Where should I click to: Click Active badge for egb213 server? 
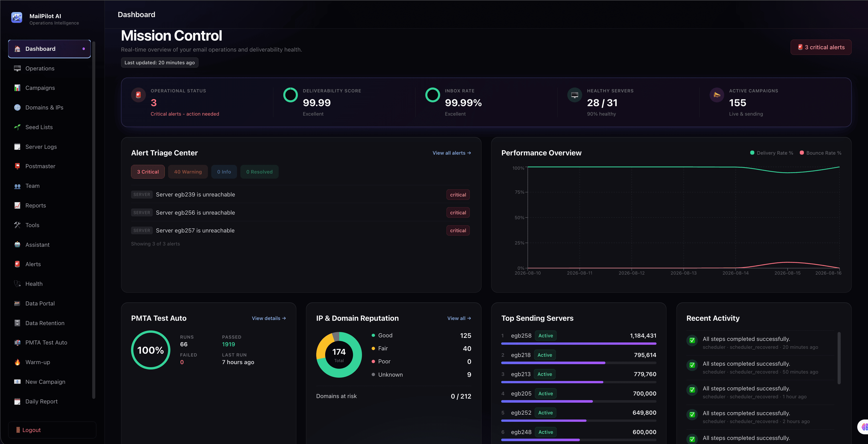(545, 374)
